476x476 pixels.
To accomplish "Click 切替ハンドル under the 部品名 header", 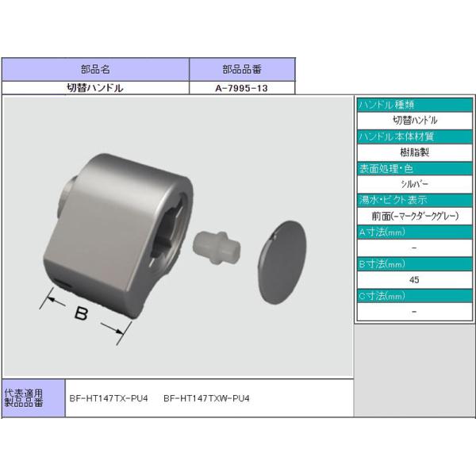I will tap(94, 88).
